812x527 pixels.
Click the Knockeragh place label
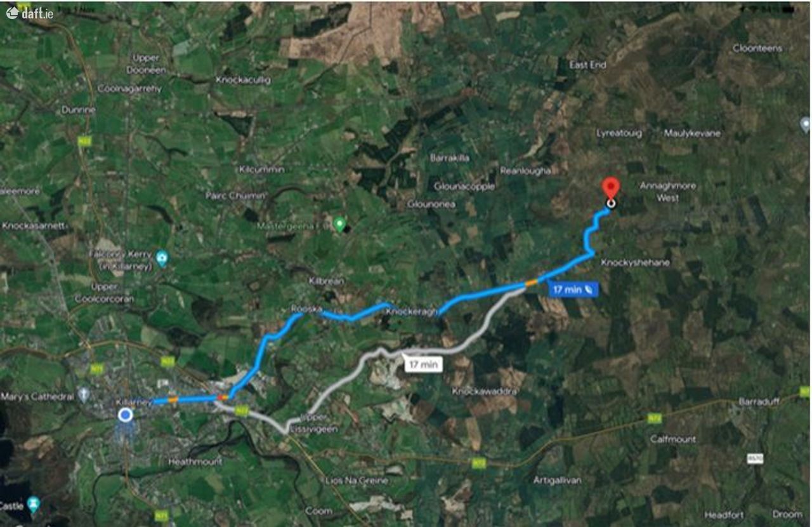click(412, 312)
